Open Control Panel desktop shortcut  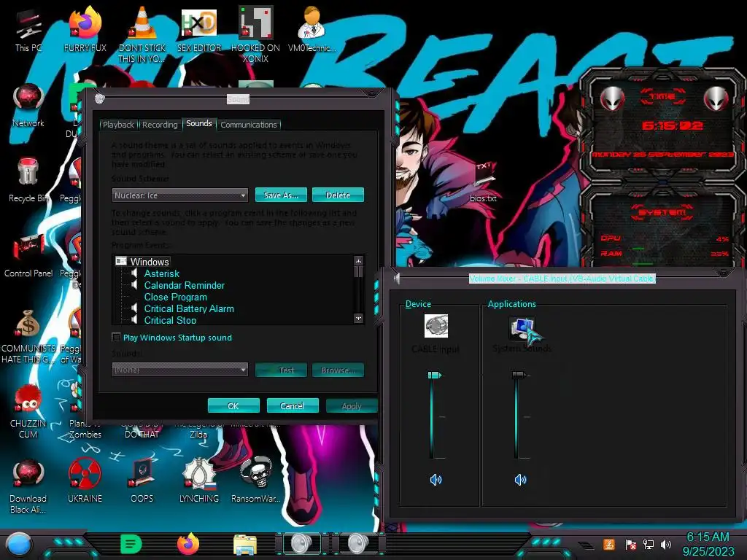[x=28, y=256]
